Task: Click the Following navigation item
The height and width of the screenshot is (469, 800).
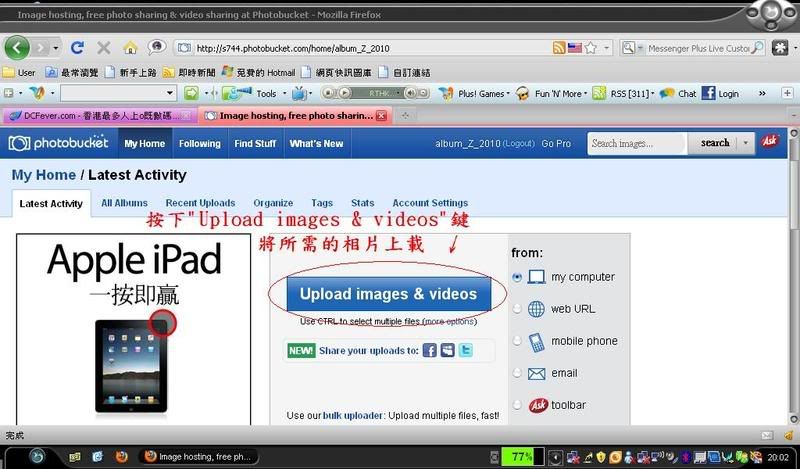Action: point(199,144)
